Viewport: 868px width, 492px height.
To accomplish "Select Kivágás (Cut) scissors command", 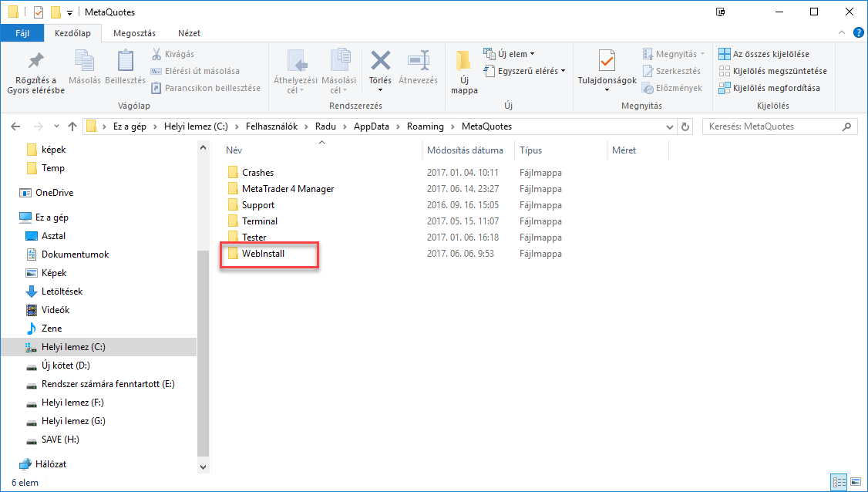I will [173, 54].
